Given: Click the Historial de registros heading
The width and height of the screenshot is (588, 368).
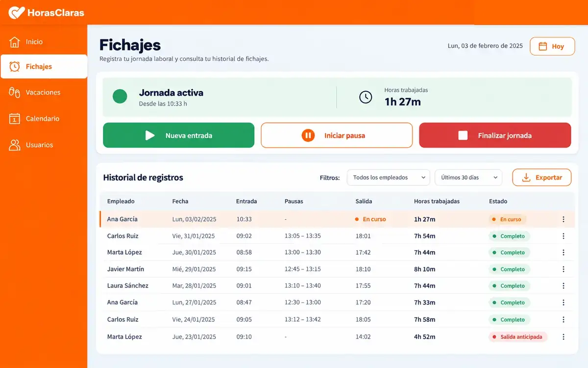Looking at the screenshot, I should pos(143,178).
